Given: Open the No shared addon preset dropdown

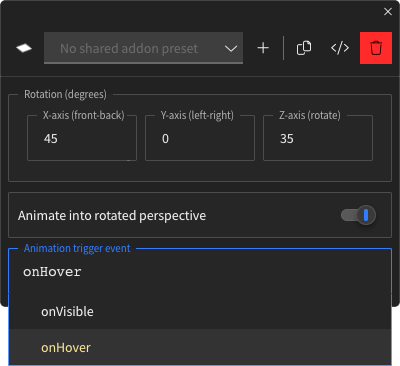Looking at the screenshot, I should 143,48.
